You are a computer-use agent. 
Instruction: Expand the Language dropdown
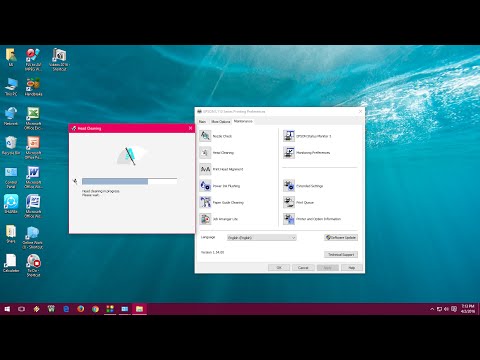(262, 238)
